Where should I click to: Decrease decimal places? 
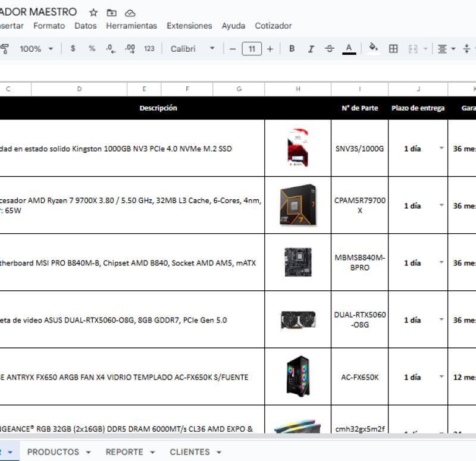click(x=110, y=49)
